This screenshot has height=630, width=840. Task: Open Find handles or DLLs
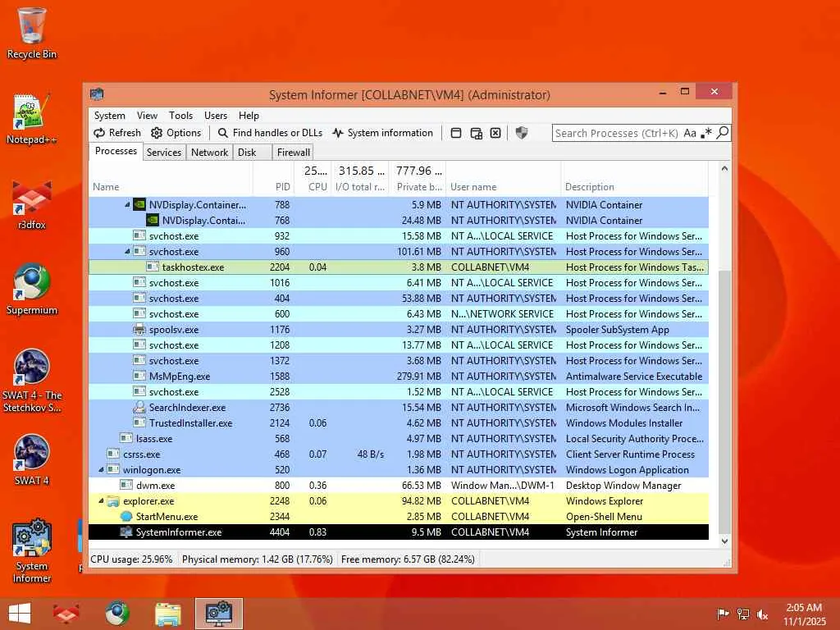(270, 133)
